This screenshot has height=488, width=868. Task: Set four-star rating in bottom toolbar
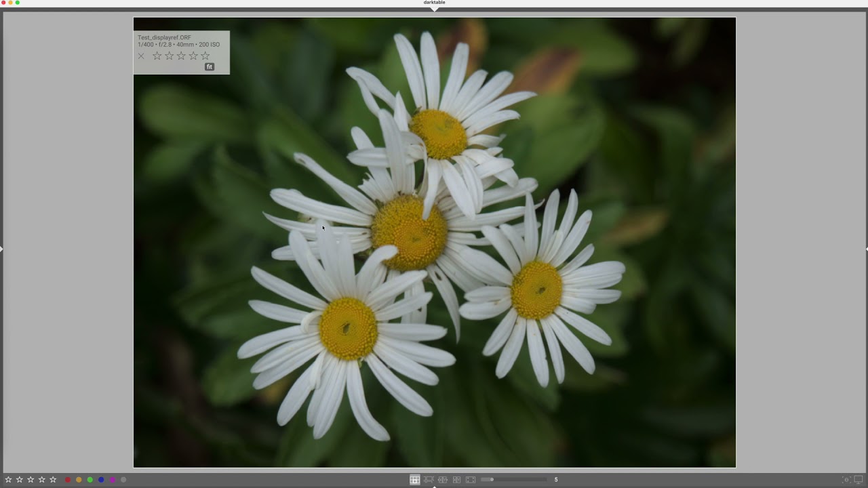point(42,480)
